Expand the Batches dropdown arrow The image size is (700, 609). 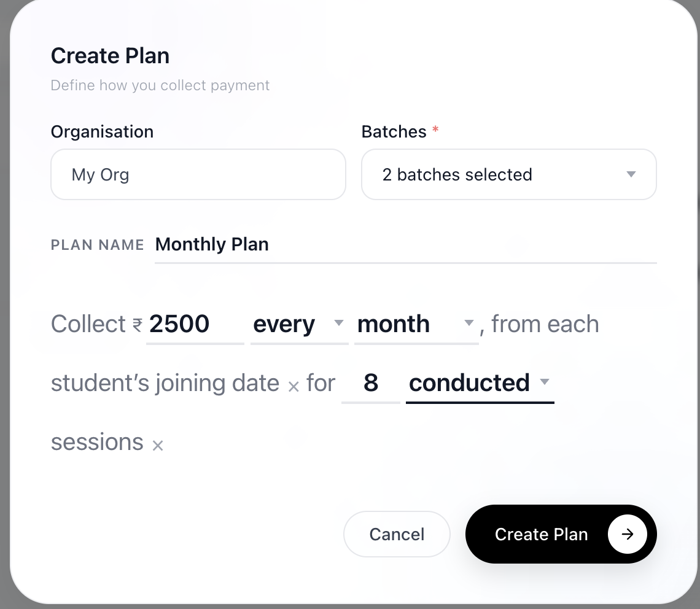pos(631,174)
